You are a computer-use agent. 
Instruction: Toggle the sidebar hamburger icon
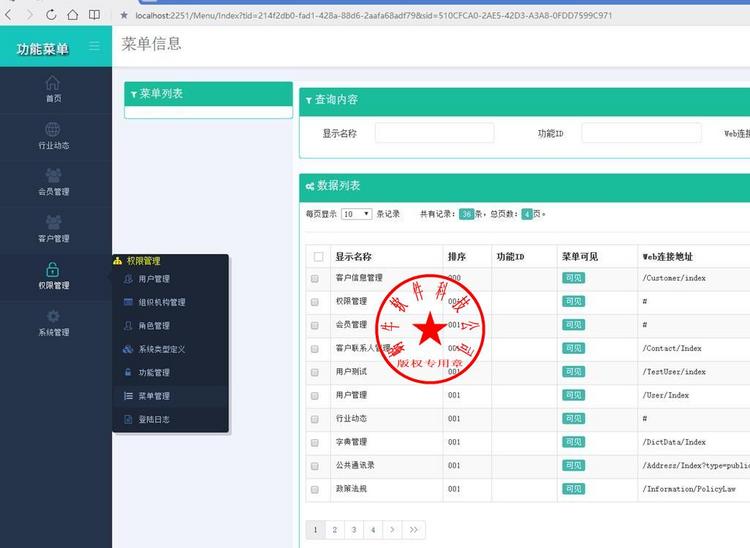95,46
